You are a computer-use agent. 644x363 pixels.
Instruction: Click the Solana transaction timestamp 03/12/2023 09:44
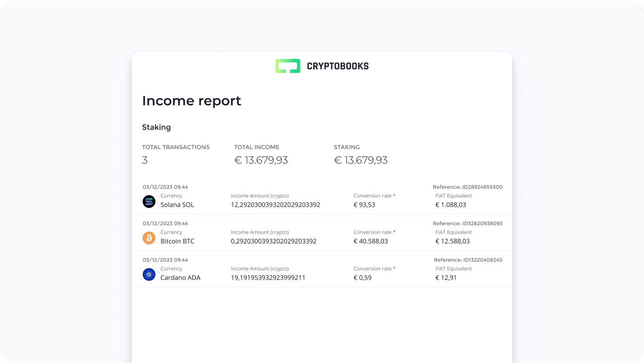click(165, 187)
